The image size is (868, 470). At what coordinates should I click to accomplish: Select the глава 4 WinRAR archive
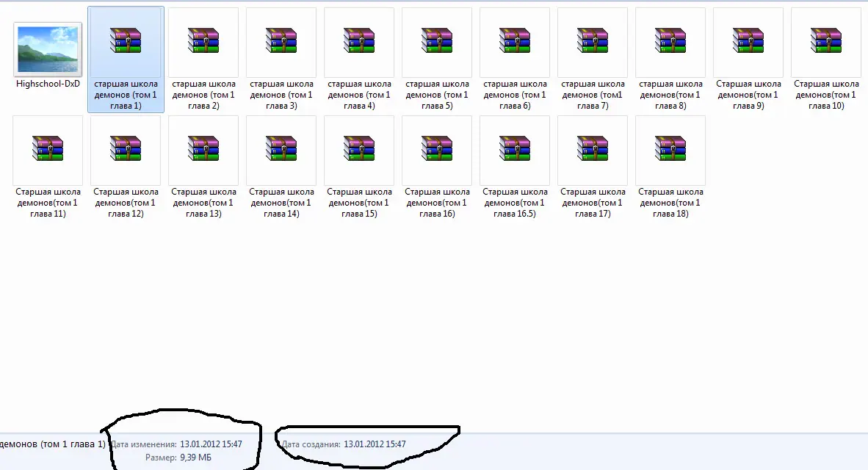point(359,40)
